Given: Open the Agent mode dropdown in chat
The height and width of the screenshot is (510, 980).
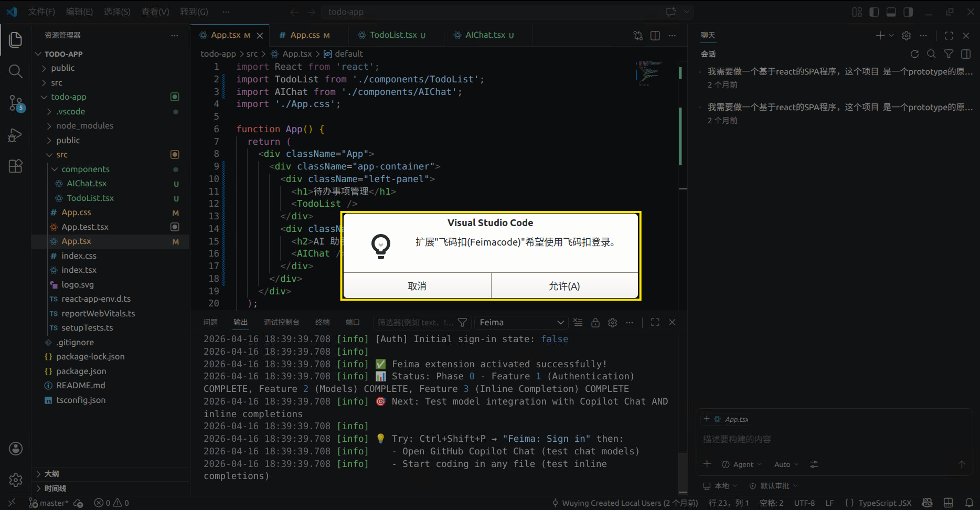Looking at the screenshot, I should (741, 464).
